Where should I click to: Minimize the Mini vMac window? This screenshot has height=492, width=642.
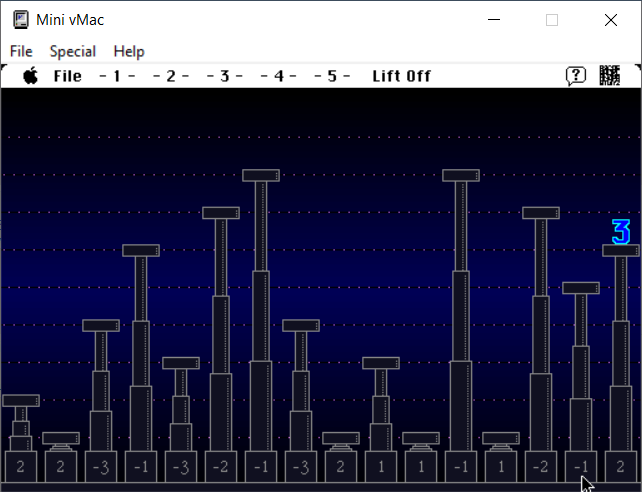pyautogui.click(x=494, y=20)
